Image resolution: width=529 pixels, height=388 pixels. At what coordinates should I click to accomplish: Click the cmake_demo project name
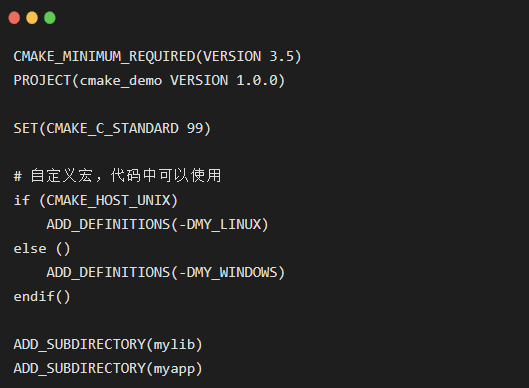click(x=121, y=81)
